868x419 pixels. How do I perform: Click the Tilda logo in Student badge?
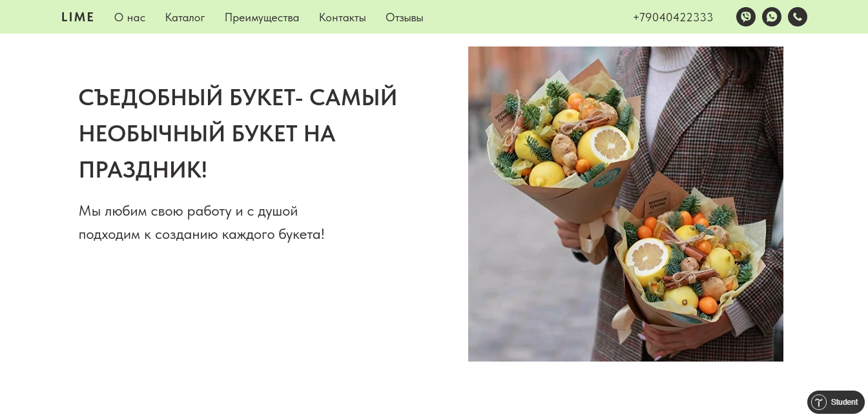click(819, 402)
